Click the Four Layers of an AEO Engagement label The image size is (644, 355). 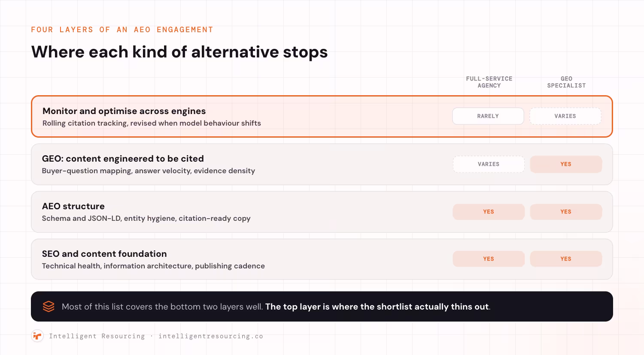pyautogui.click(x=122, y=30)
